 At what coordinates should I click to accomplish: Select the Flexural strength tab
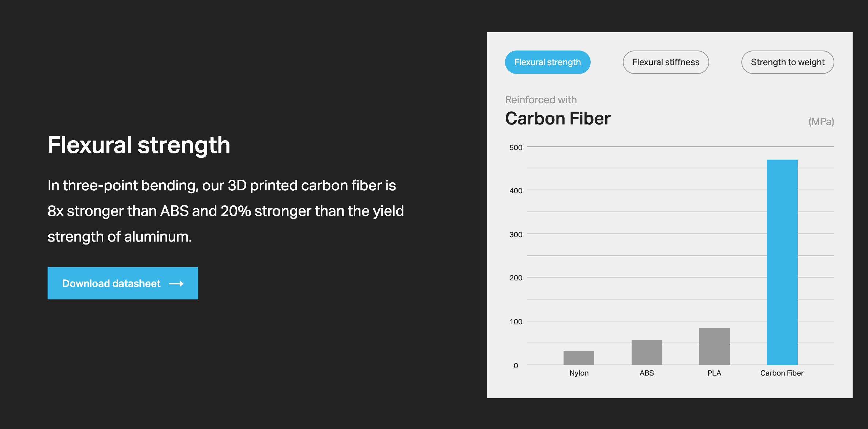pos(547,62)
